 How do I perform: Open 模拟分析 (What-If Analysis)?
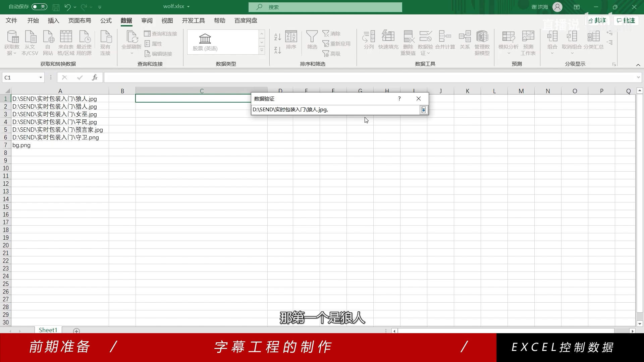508,40
